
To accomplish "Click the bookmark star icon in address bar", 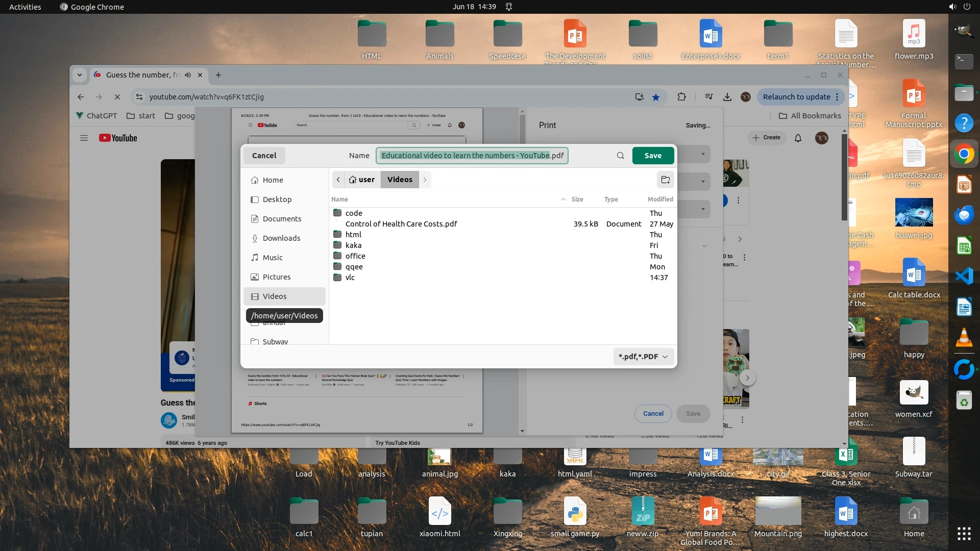I will coord(656,97).
